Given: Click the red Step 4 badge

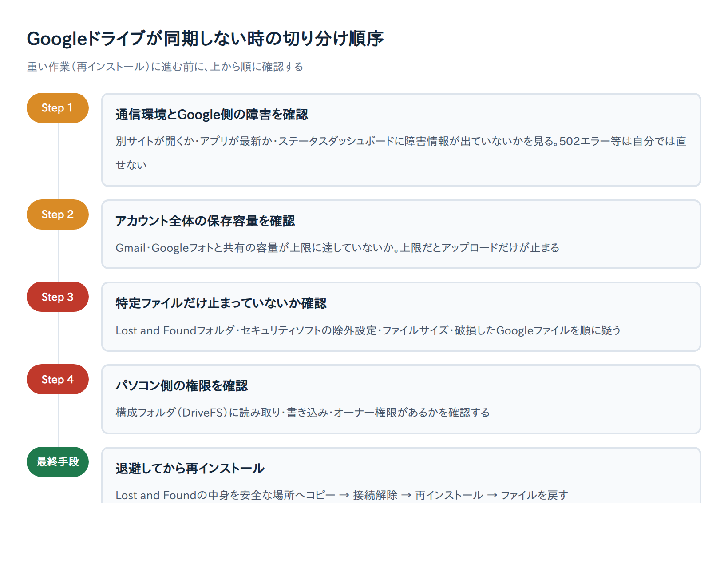Looking at the screenshot, I should pos(58,379).
